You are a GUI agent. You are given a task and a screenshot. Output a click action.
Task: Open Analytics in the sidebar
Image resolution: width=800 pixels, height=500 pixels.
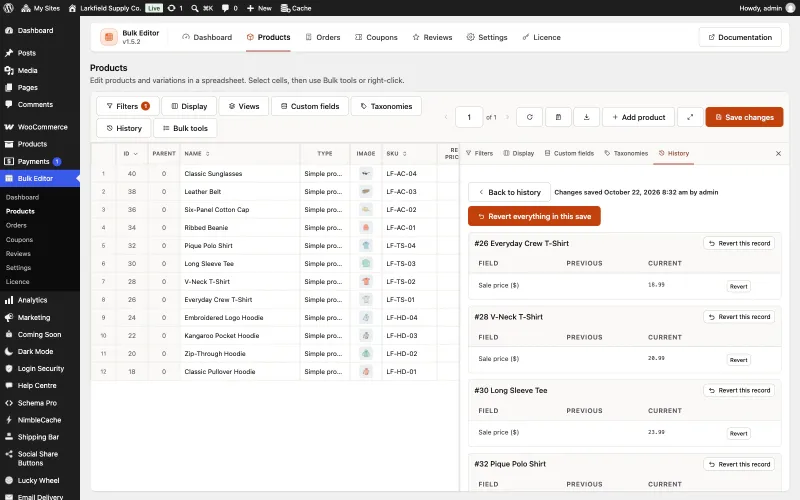coord(32,300)
